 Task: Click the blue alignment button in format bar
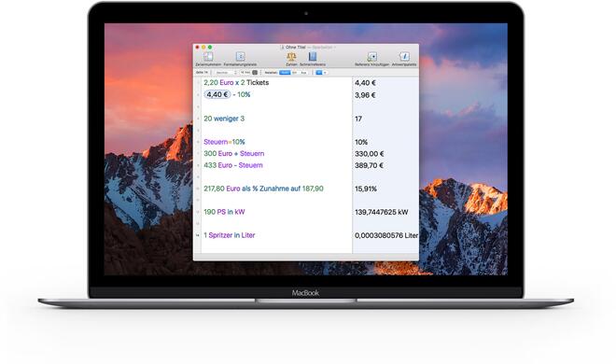[x=319, y=73]
